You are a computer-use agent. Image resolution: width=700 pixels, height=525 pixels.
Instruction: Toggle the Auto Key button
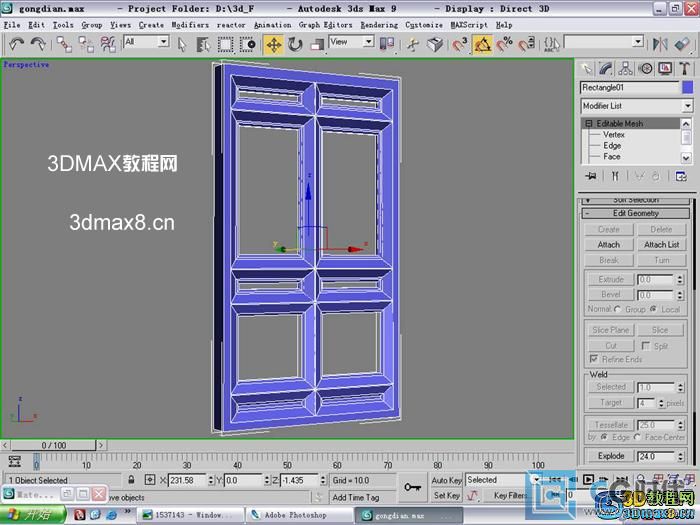tap(446, 480)
